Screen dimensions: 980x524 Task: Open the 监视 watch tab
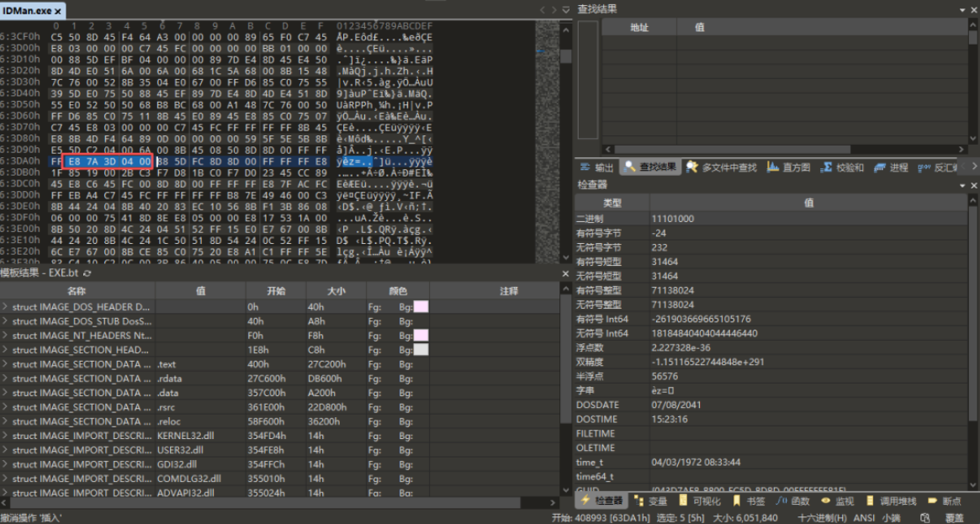pyautogui.click(x=837, y=501)
